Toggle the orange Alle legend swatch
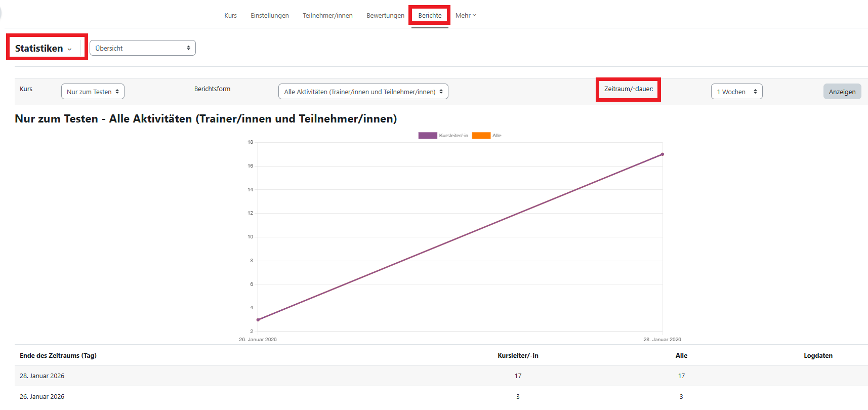The width and height of the screenshot is (868, 410). click(x=481, y=136)
